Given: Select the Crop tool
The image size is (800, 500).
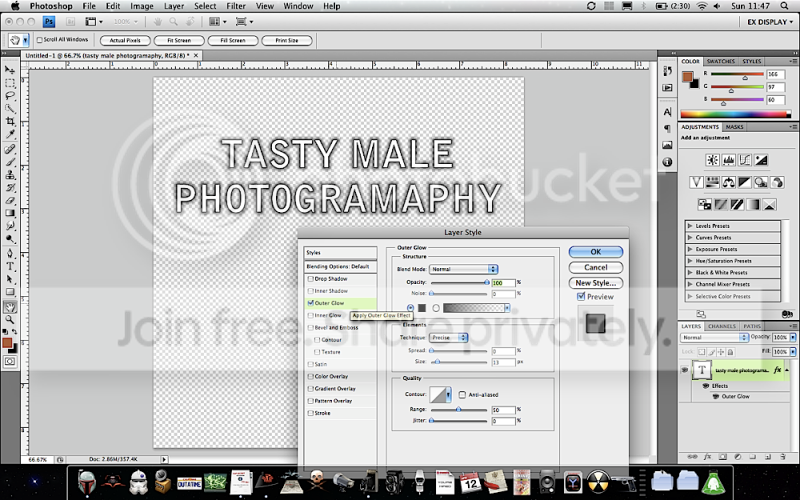Looking at the screenshot, I should point(10,121).
